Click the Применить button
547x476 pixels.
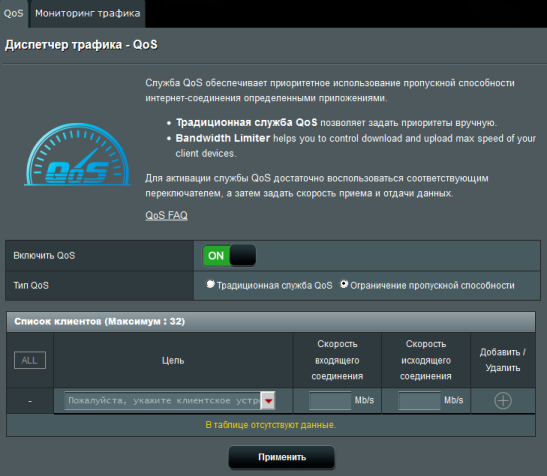[282, 457]
